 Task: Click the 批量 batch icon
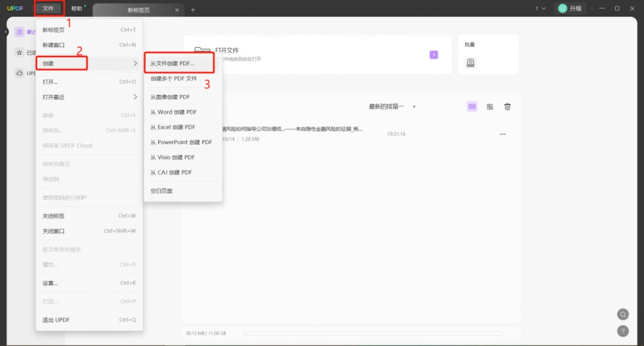(470, 62)
